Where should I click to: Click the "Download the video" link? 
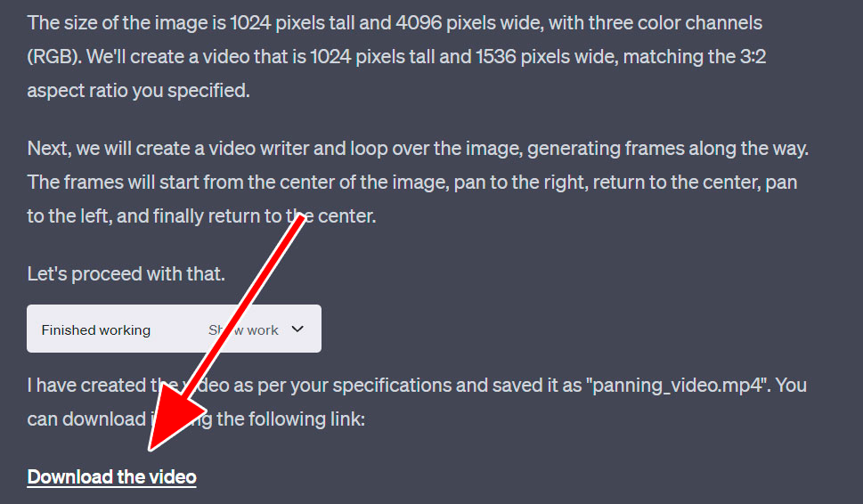pyautogui.click(x=111, y=477)
